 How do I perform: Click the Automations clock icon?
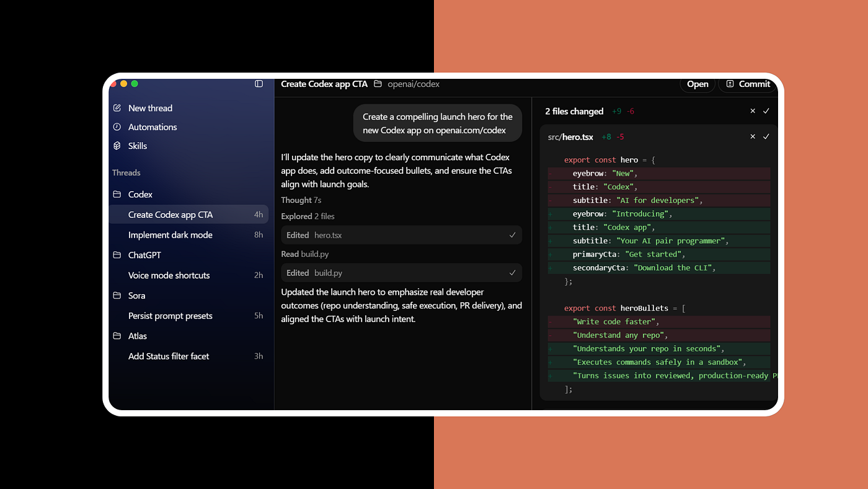(117, 127)
